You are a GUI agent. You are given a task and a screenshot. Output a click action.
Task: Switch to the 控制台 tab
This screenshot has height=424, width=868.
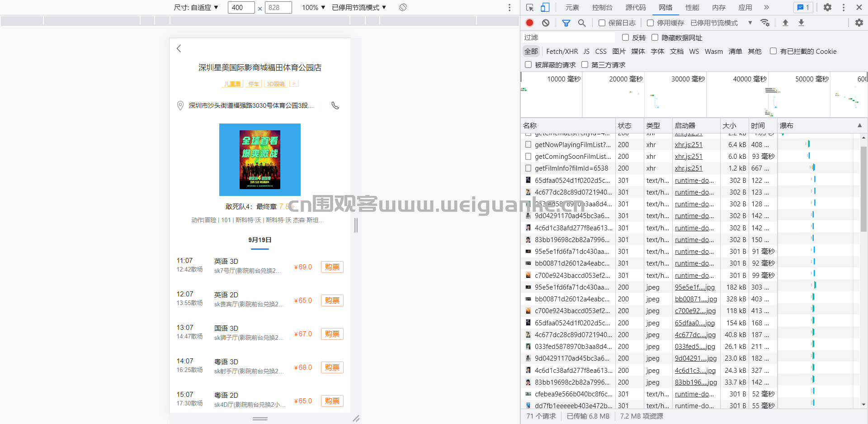(602, 7)
